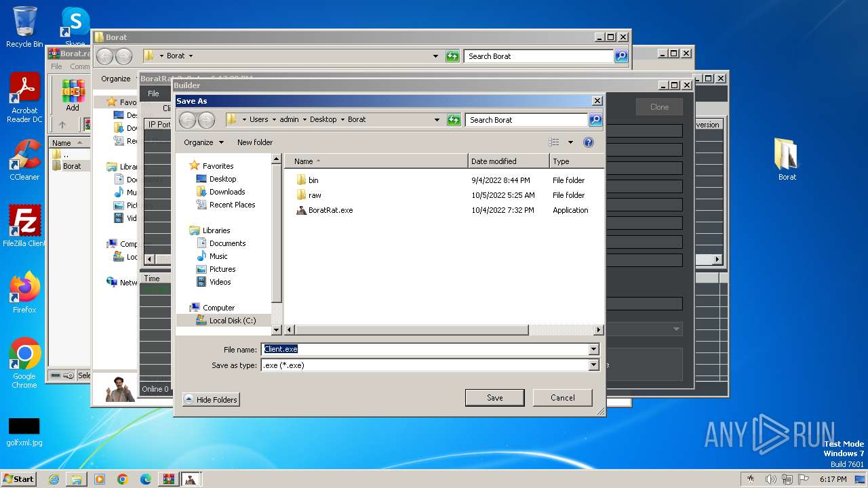Select Computer in the navigation pane
Image resolution: width=868 pixels, height=488 pixels.
coord(218,308)
